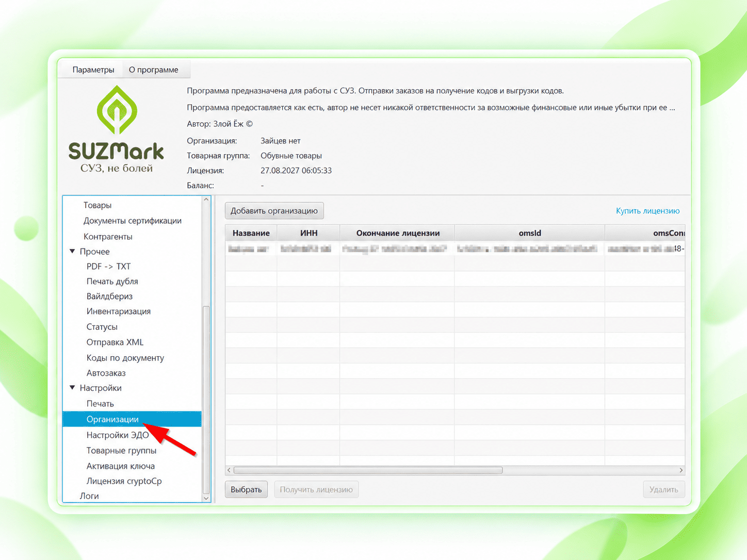Select Товары in the sidebar tree
This screenshot has width=747, height=560.
click(x=98, y=205)
